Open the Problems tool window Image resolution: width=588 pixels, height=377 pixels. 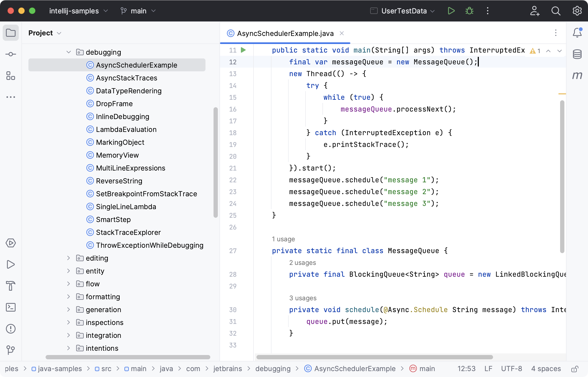pyautogui.click(x=11, y=329)
